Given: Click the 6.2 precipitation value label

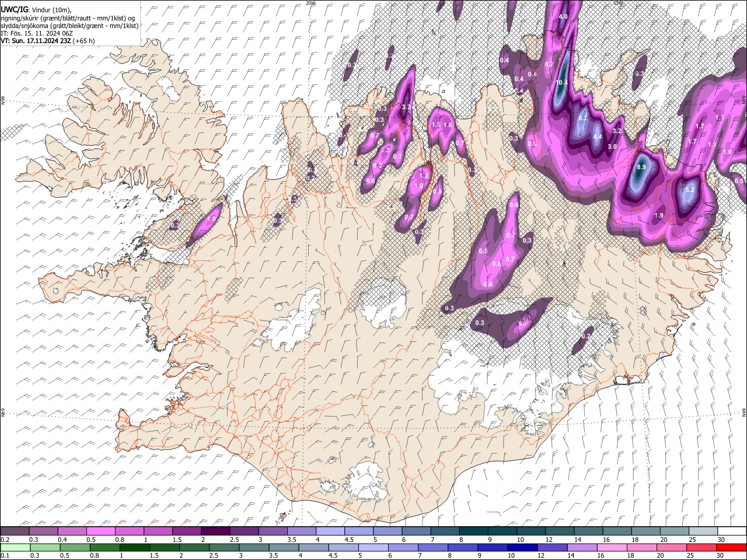Looking at the screenshot, I should pyautogui.click(x=582, y=118).
